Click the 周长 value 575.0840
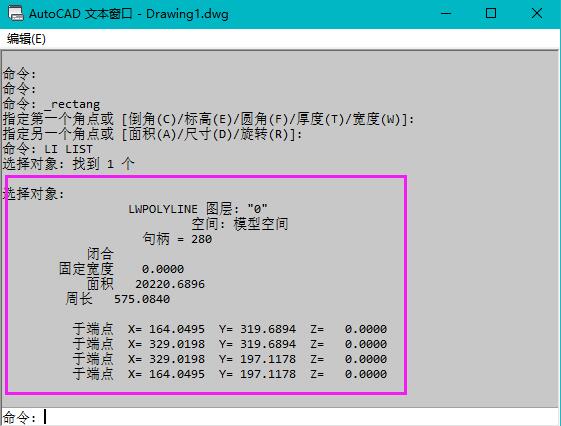561x426 pixels. (142, 299)
